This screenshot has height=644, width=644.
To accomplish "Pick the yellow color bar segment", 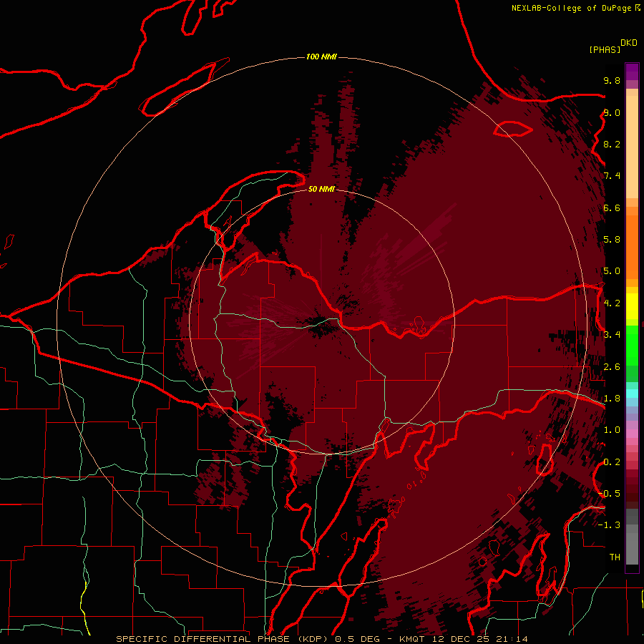I will click(x=632, y=306).
